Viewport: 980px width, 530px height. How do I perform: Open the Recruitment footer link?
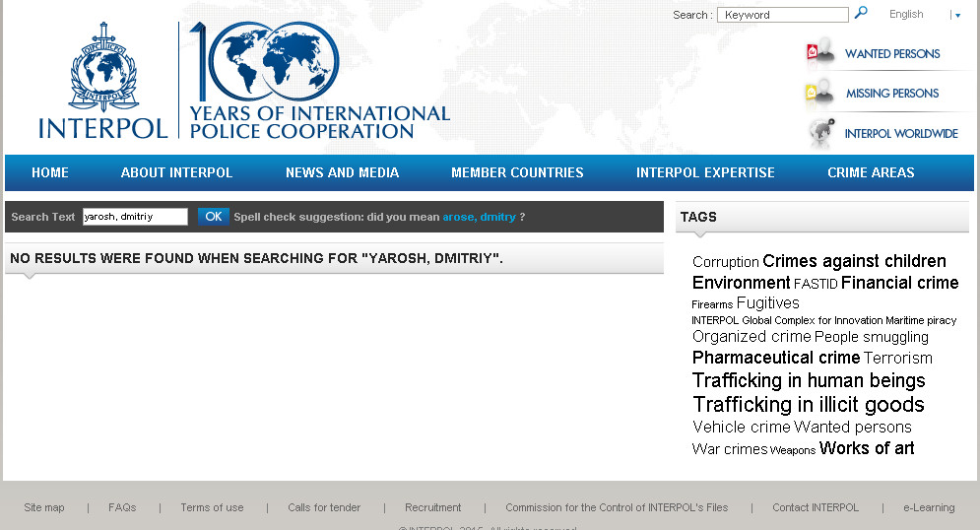coord(432,507)
